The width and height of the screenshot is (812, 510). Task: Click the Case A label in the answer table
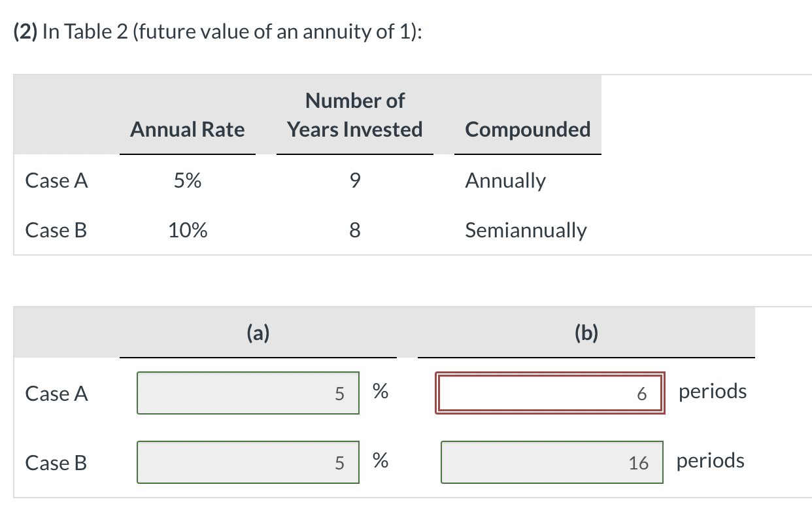click(x=56, y=394)
